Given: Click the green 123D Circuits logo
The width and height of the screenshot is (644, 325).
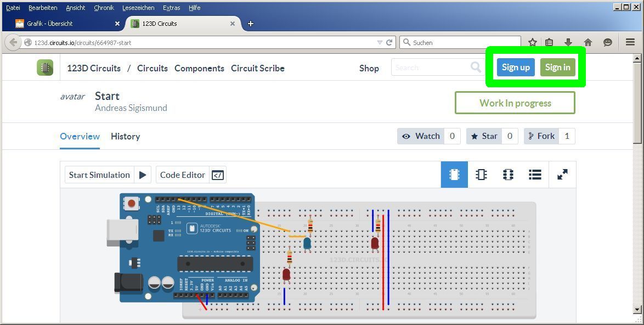Looking at the screenshot, I should point(45,68).
